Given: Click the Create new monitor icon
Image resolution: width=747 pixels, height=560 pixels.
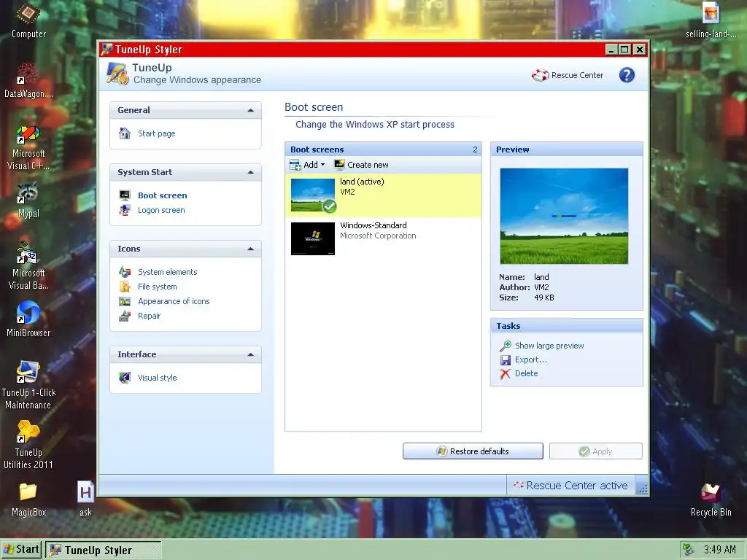Looking at the screenshot, I should (339, 165).
